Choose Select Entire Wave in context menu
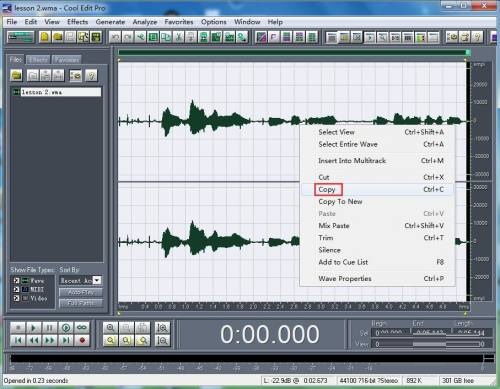Image resolution: width=500 pixels, height=389 pixels. 378,144
